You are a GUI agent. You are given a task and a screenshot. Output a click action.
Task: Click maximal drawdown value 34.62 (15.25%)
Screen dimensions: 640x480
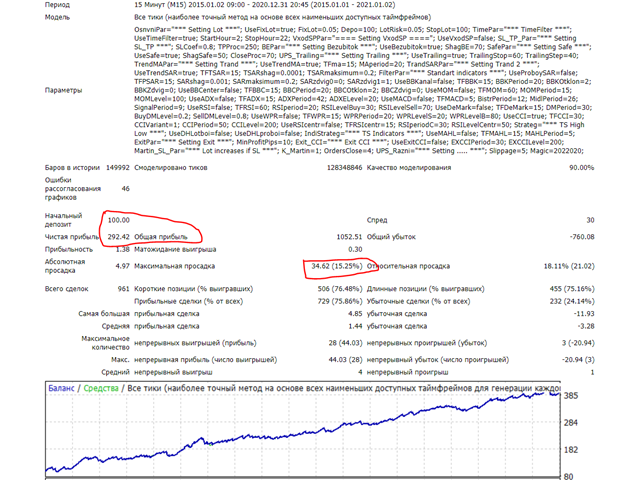337,266
